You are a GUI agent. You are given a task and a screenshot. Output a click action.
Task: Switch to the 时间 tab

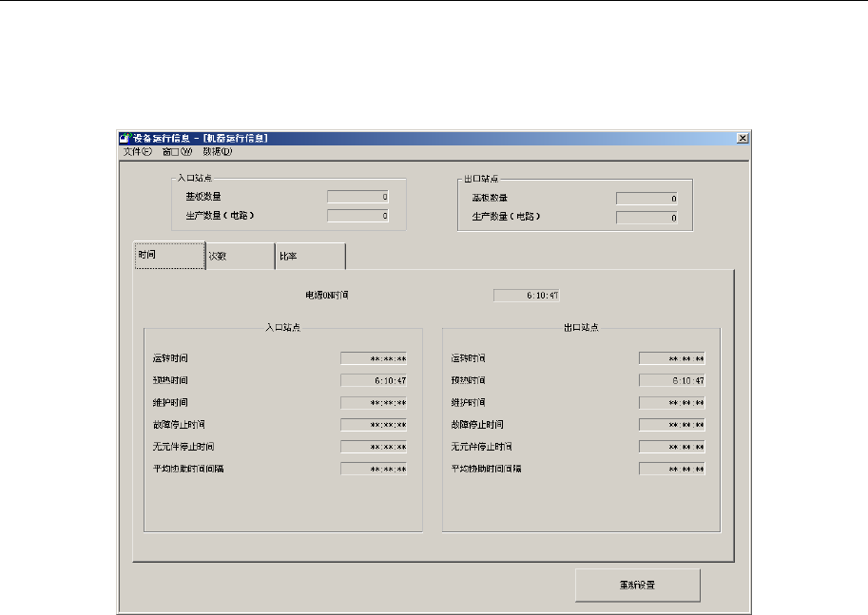point(169,257)
